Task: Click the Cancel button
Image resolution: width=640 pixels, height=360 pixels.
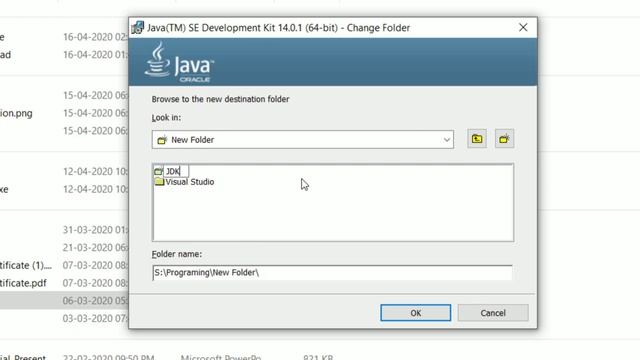Action: click(493, 313)
